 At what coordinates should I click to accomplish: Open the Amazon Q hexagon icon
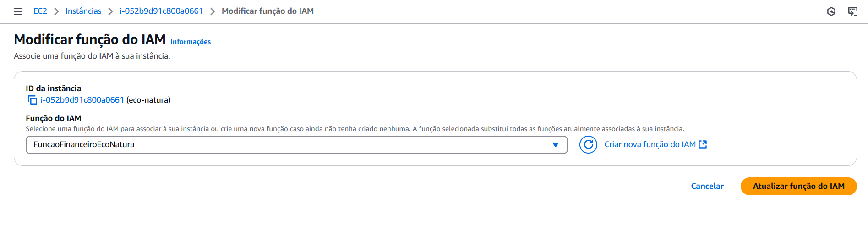pyautogui.click(x=831, y=11)
